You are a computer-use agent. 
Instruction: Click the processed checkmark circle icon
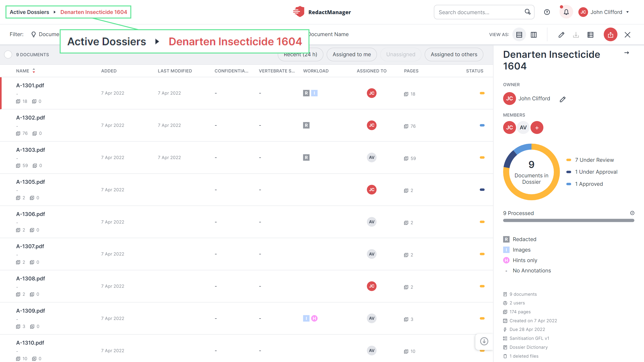click(x=632, y=213)
